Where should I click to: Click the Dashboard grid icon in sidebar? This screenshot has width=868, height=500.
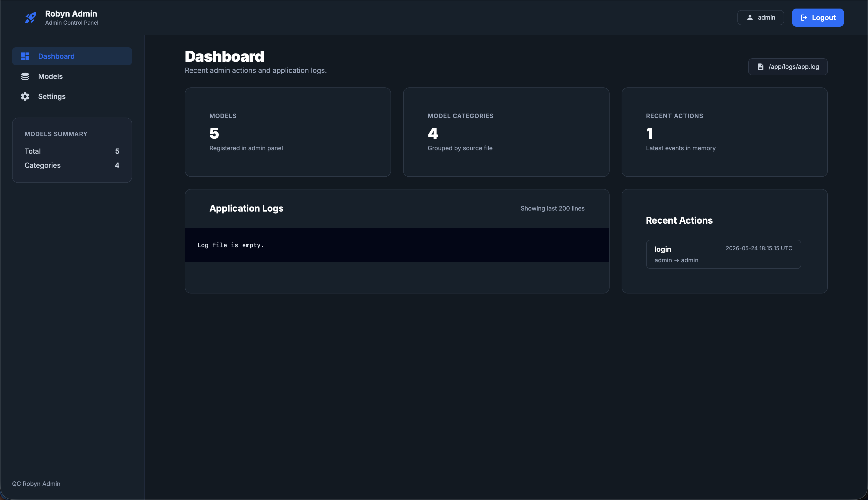25,56
